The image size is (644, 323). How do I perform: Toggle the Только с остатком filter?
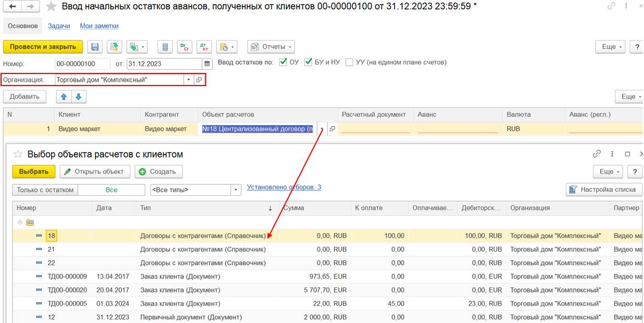pos(45,190)
